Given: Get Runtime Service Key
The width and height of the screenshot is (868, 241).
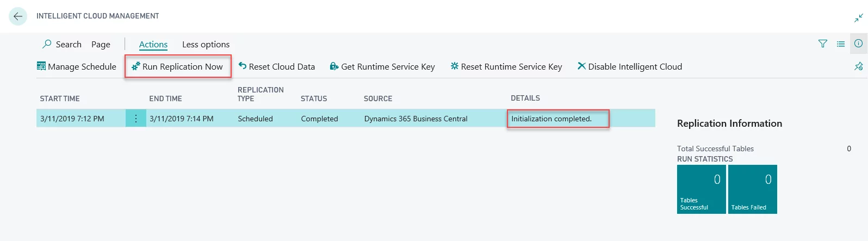Looking at the screenshot, I should click(x=382, y=66).
